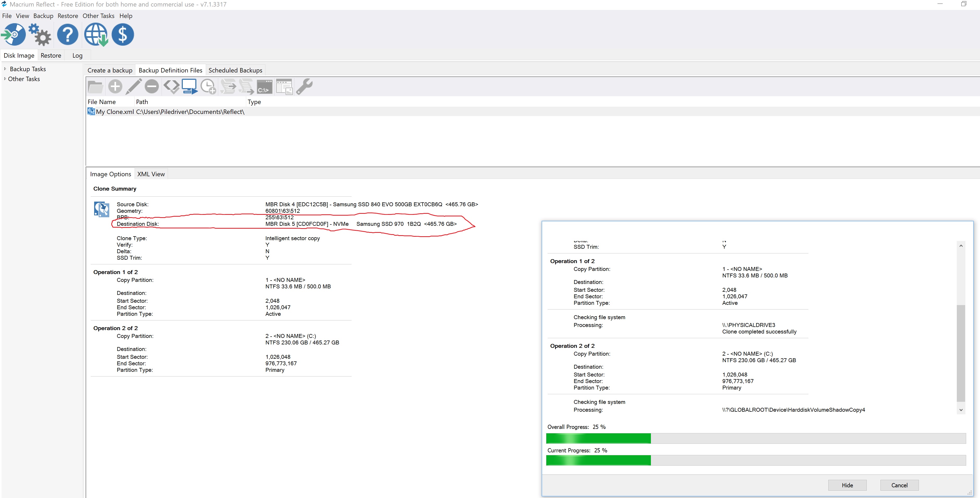Screen dimensions: 980x498
Task: Click the window-with-picture desktop shortcut icon
Action: 284,86
